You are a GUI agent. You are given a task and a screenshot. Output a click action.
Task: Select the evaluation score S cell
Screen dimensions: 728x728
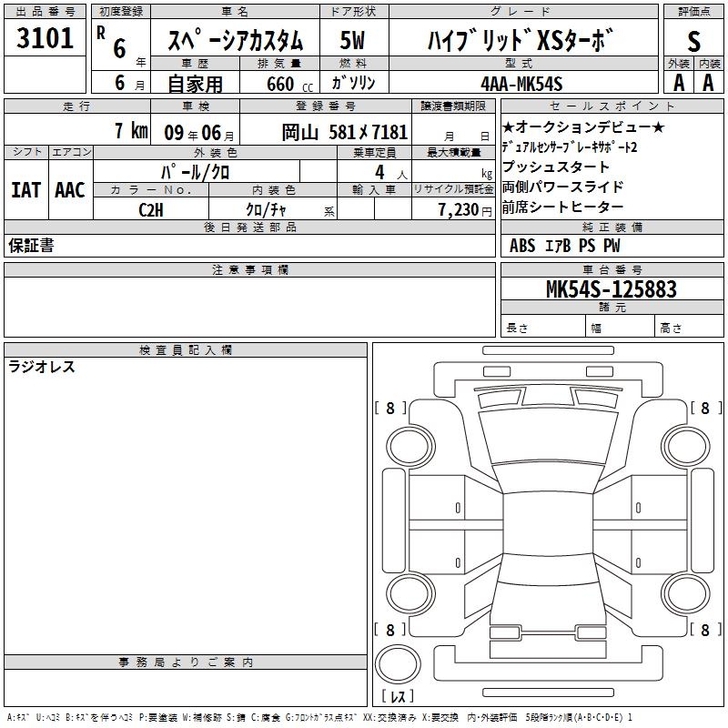pos(693,39)
